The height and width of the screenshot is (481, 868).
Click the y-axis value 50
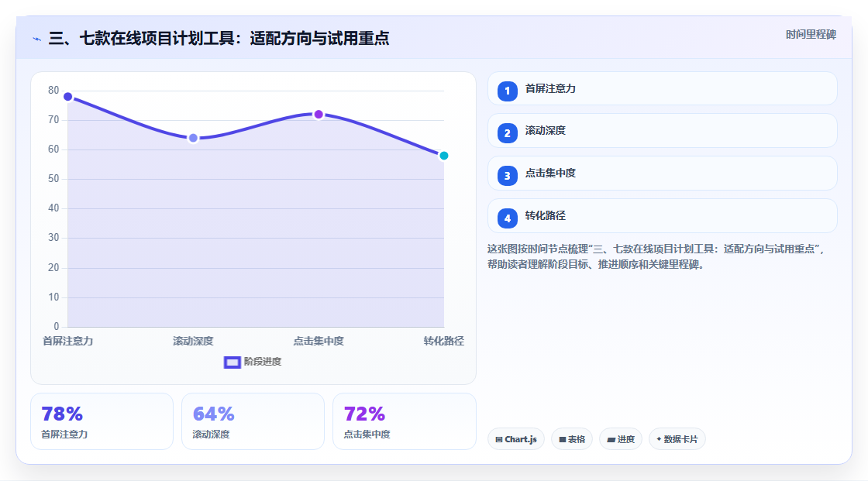click(x=53, y=179)
